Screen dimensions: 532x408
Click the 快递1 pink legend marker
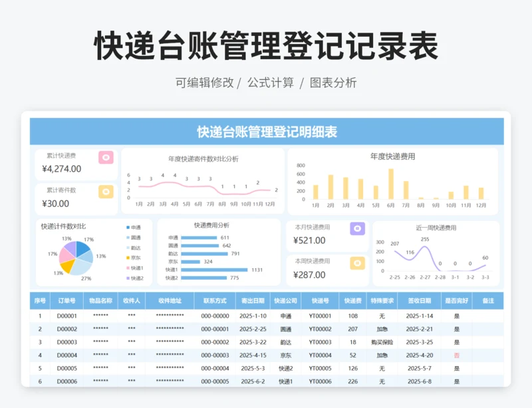(128, 268)
